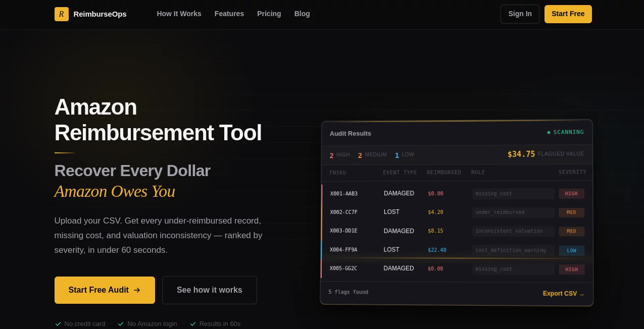
Task: Click the under_reimbursed rule tag
Action: (x=513, y=212)
